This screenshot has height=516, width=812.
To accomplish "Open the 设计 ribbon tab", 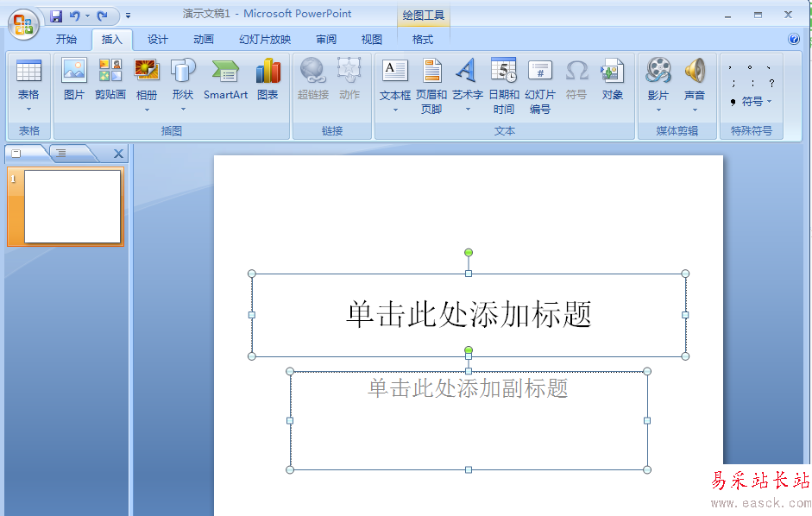I will point(157,40).
